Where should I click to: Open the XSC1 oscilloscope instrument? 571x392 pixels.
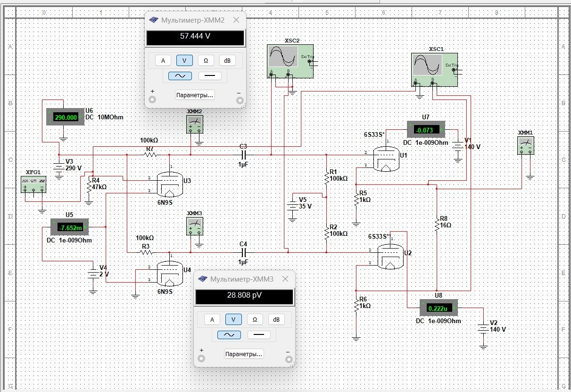tap(434, 67)
